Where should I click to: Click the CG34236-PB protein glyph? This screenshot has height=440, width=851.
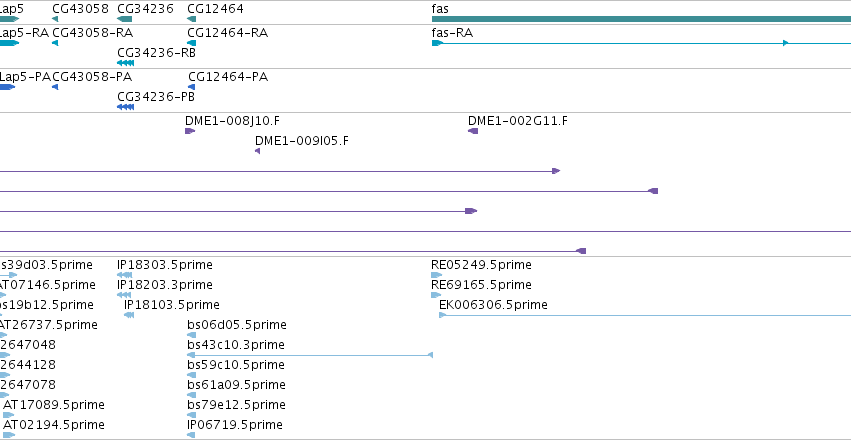[125, 107]
